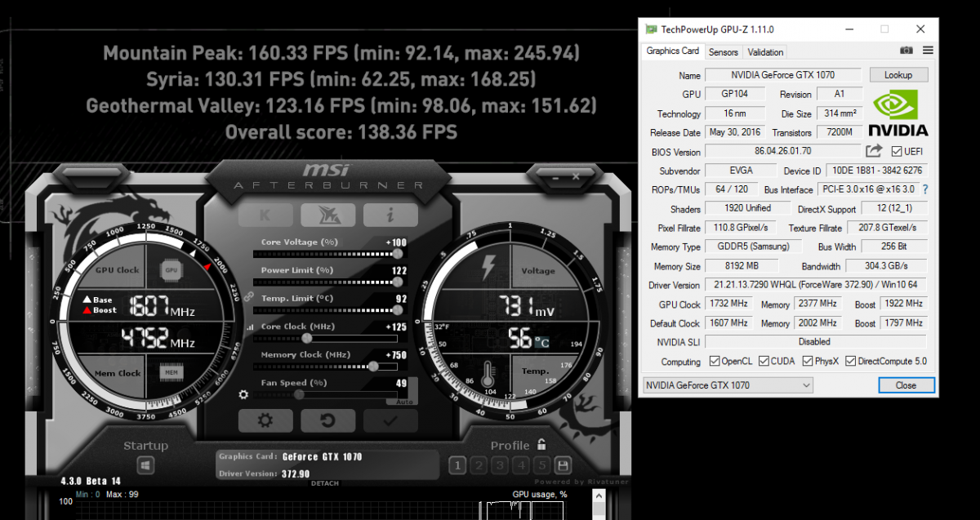Viewport: 980px width, 520px height.
Task: Click the Name field NVIDIA GeForce GTX 1070
Action: coord(782,74)
